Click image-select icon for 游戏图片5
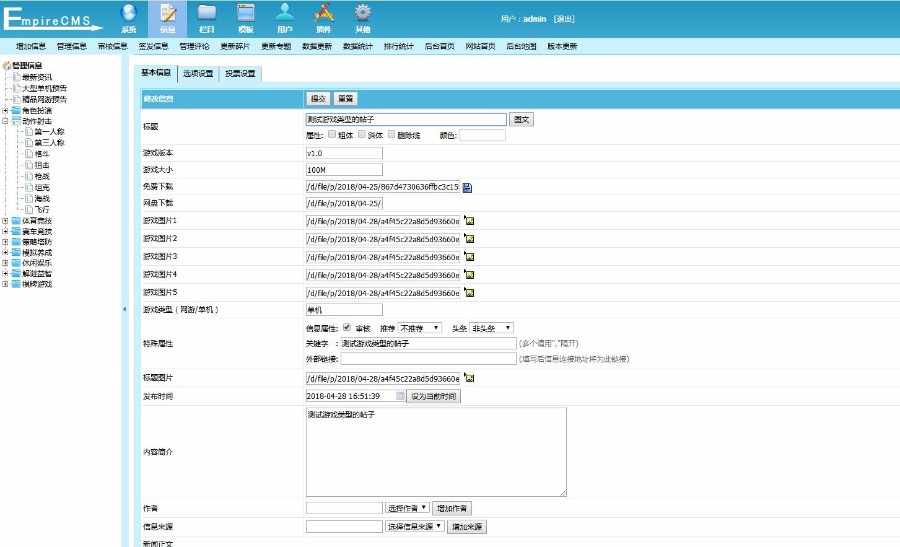Screen dimensions: 900x547 click(469, 293)
